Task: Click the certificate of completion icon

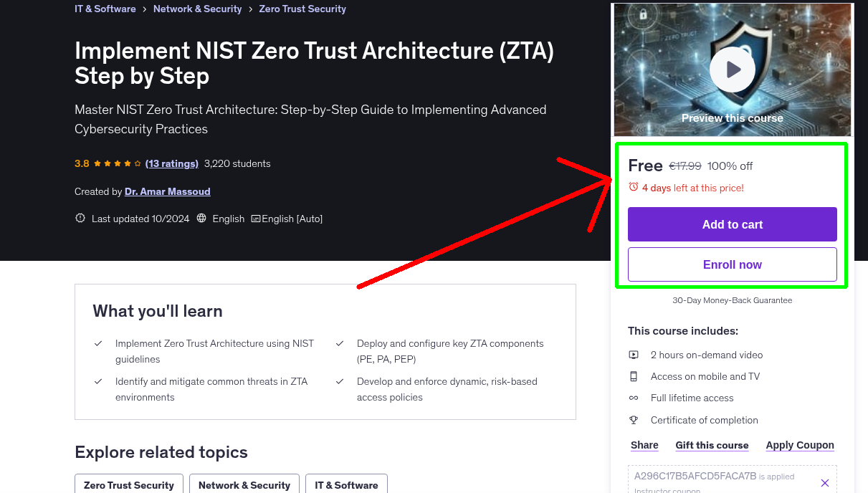Action: pos(634,420)
